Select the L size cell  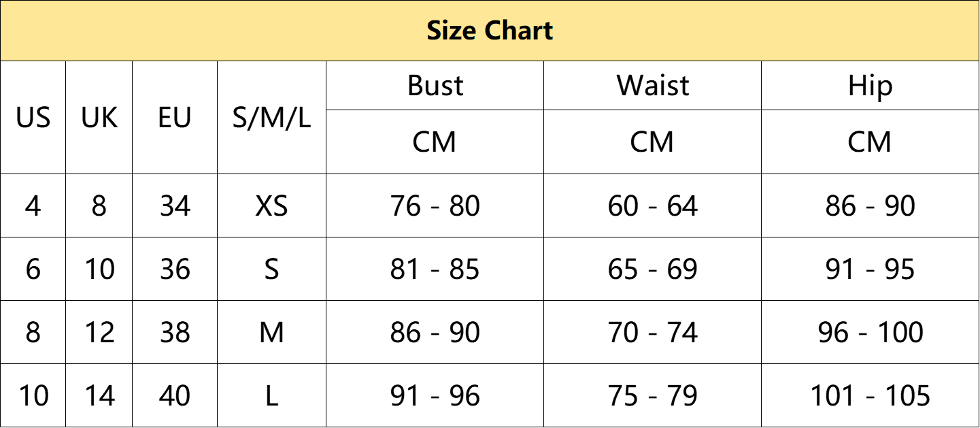[272, 395]
